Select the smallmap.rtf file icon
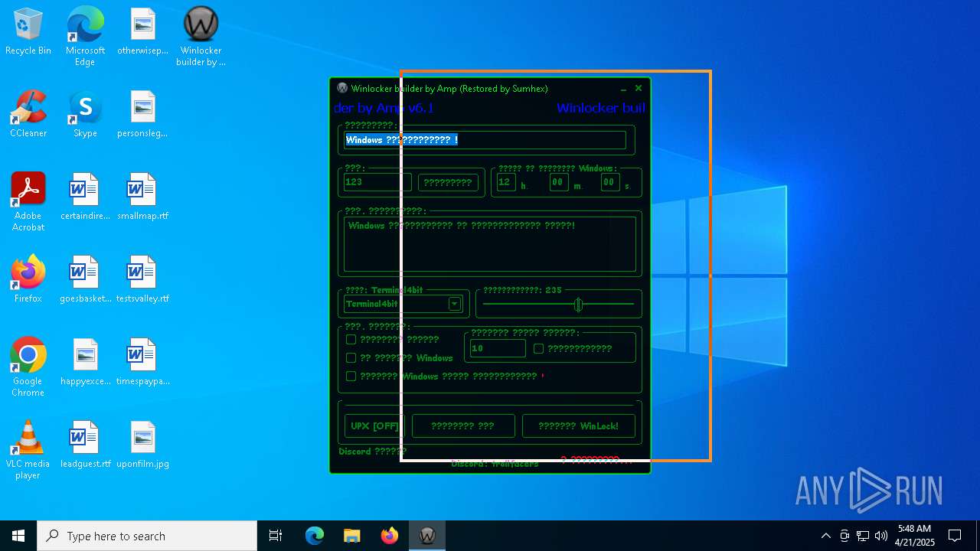This screenshot has width=980, height=551. 142,197
